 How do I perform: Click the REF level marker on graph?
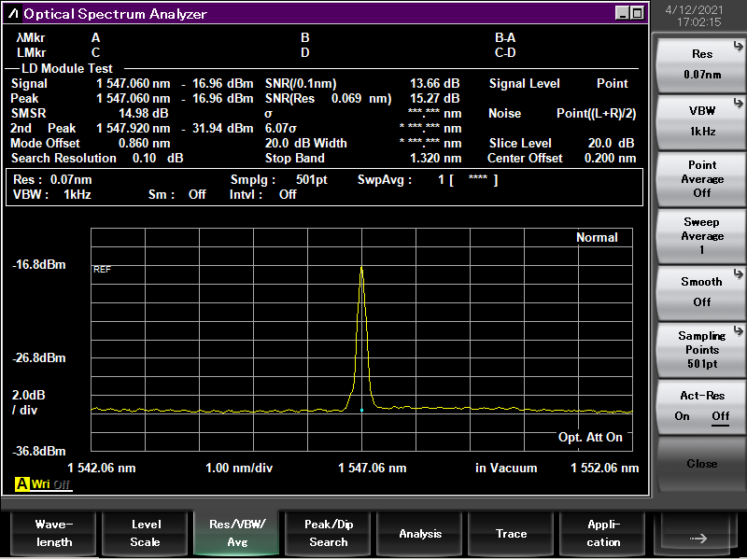[102, 270]
